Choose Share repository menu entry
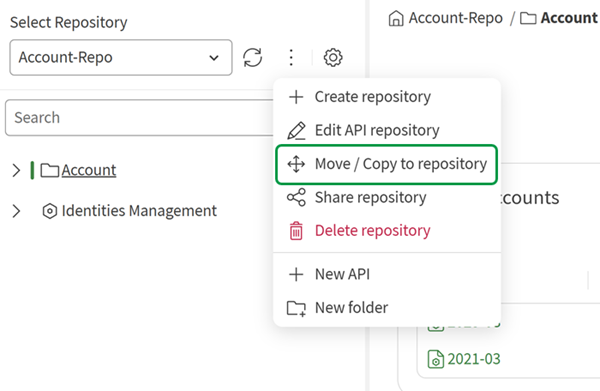The height and width of the screenshot is (391, 600). pyautogui.click(x=386, y=198)
